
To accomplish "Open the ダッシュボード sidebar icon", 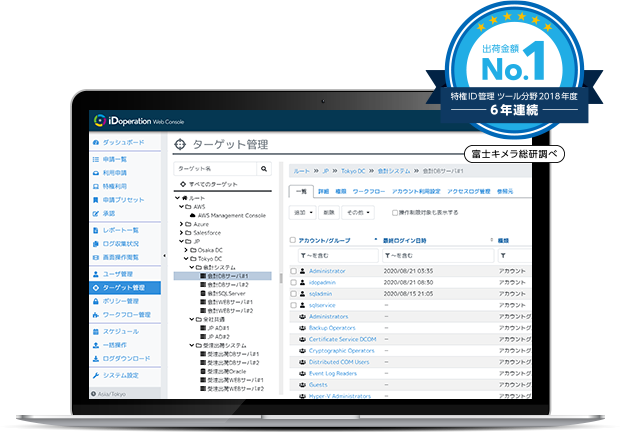I will pyautogui.click(x=96, y=142).
